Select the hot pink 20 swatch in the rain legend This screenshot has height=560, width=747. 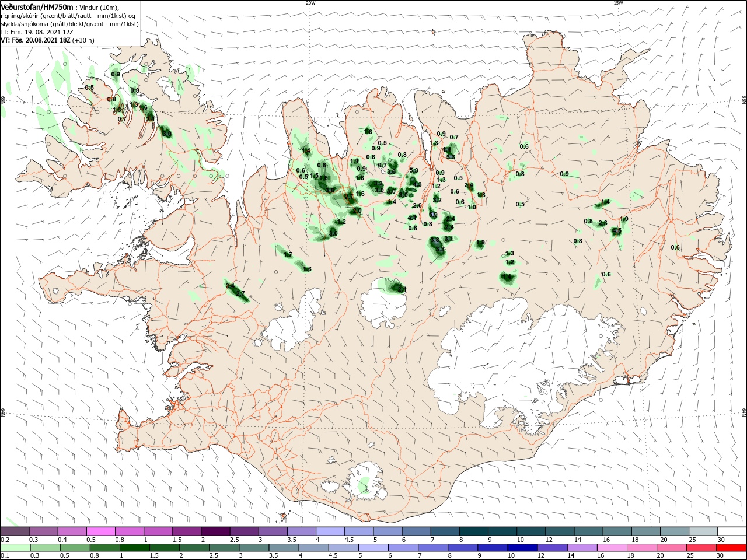point(673,548)
